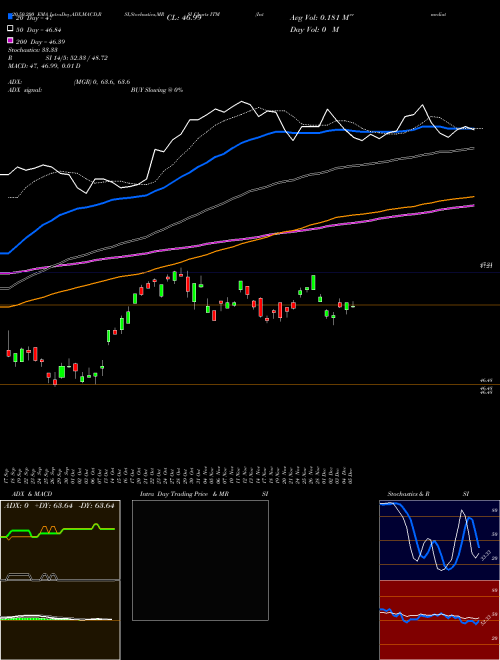This screenshot has width=500, height=660.
Task: Click the blue Stochastics chart panel
Action: pyautogui.click(x=439, y=540)
